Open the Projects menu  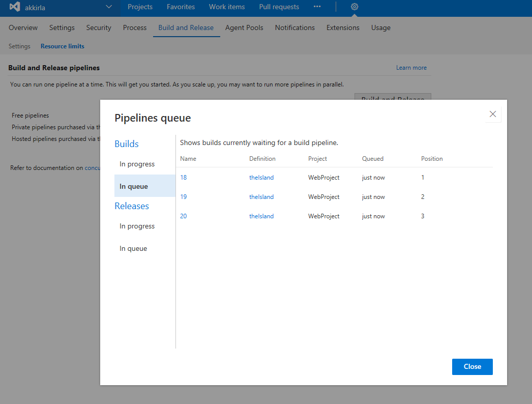[140, 7]
